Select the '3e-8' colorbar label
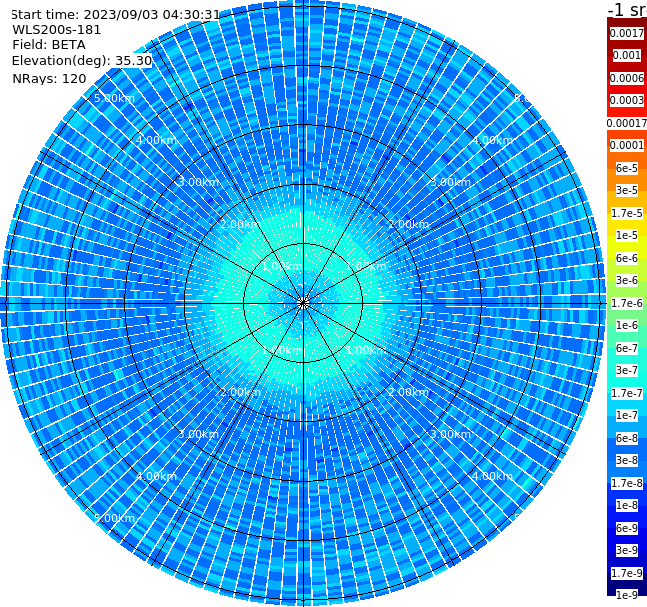647x607 pixels. pos(627,460)
